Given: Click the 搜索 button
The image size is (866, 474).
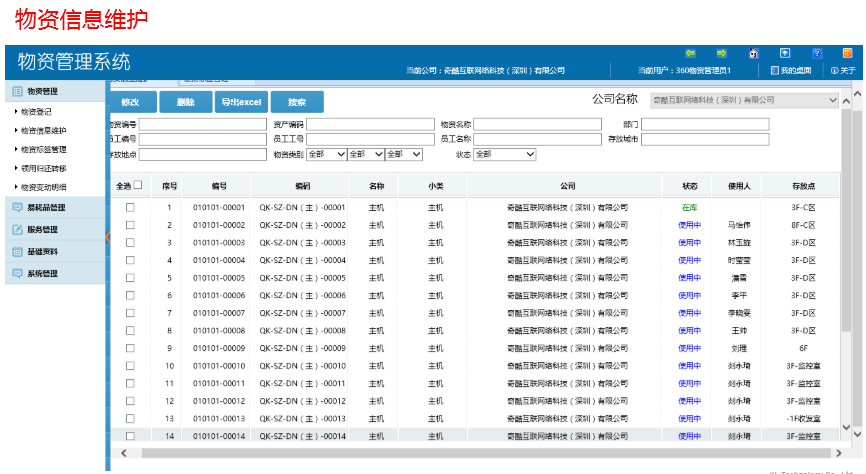Looking at the screenshot, I should (x=297, y=102).
